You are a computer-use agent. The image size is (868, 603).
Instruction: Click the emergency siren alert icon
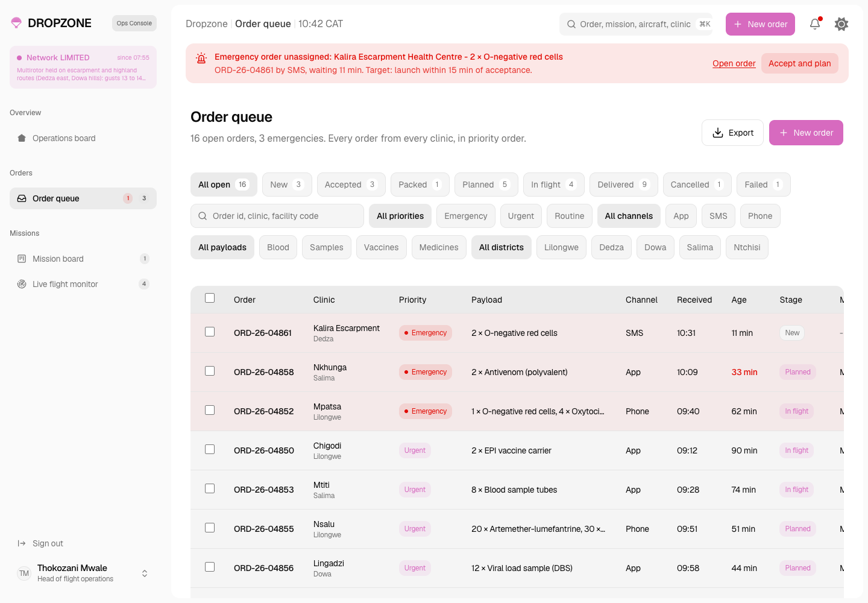click(201, 58)
